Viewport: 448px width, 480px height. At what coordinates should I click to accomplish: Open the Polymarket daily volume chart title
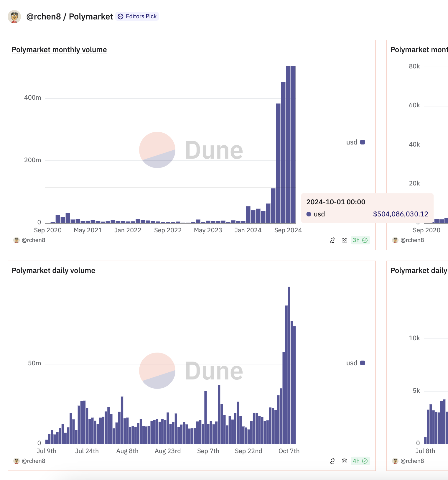click(x=53, y=270)
